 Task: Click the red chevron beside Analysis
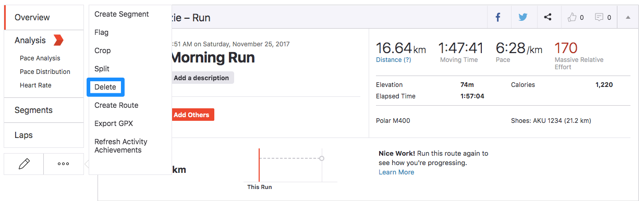[58, 40]
